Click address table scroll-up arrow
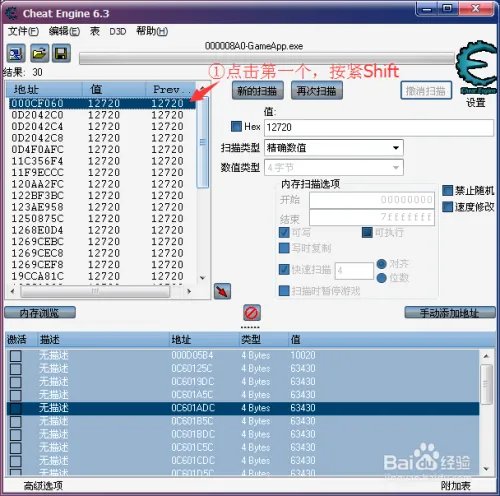500x496 pixels. 486,356
